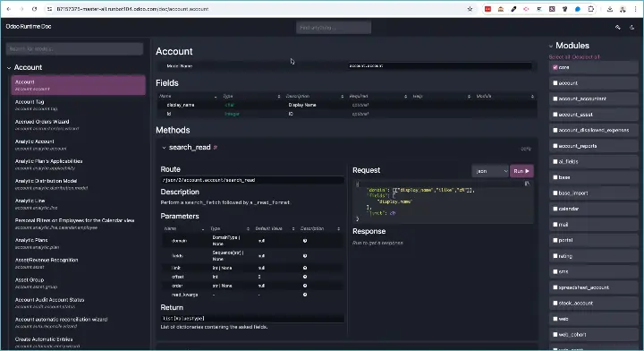Show description info for read_kwargs parameter
This screenshot has height=351, width=644.
pos(305,295)
